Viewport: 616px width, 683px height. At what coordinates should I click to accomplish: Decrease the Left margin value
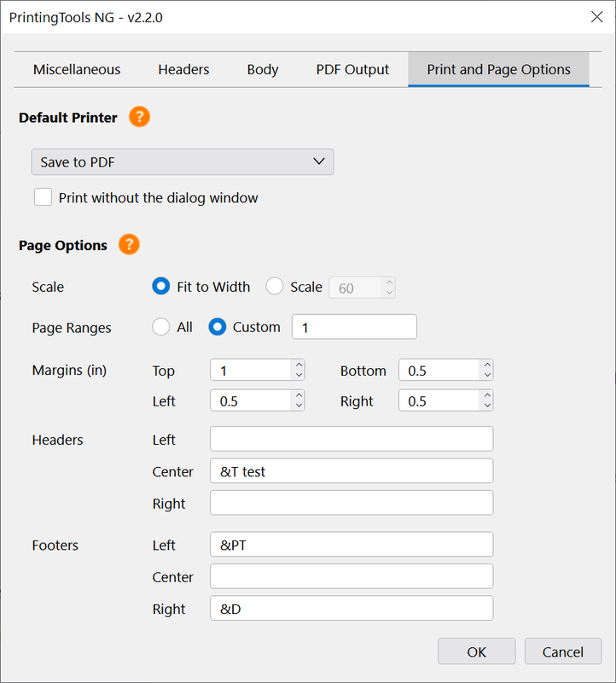tap(299, 406)
